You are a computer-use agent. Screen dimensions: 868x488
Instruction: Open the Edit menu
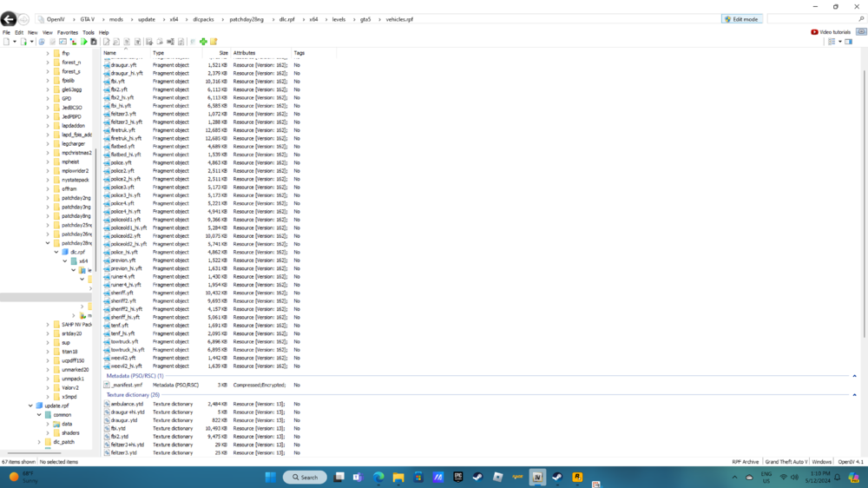[19, 33]
